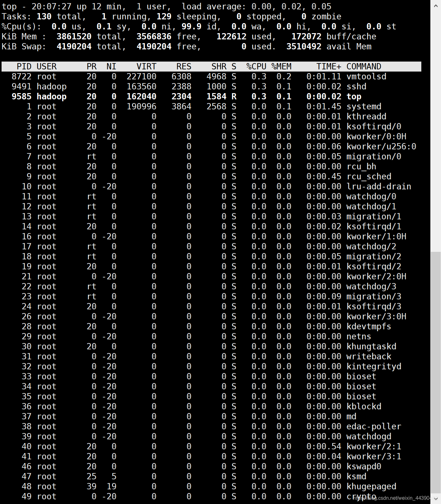Viewport: 441px width, 504px height.
Task: Click swap total value 4190204 total
Action: click(89, 47)
